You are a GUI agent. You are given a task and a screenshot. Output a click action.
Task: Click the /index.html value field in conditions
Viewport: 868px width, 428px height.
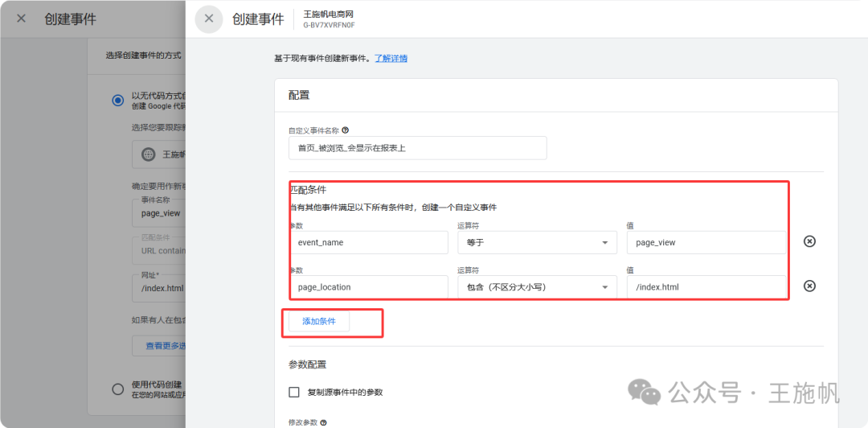[x=706, y=287]
